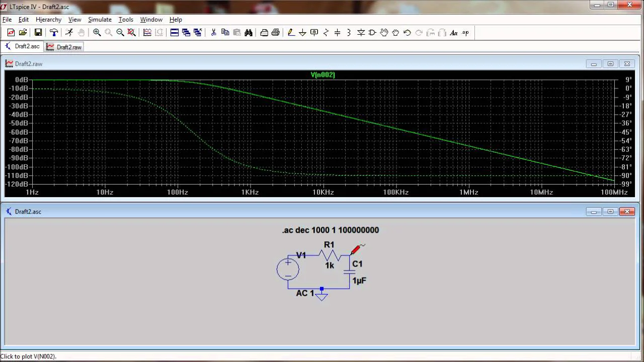644x362 pixels.
Task: Select the Resistor component tool
Action: [x=326, y=33]
